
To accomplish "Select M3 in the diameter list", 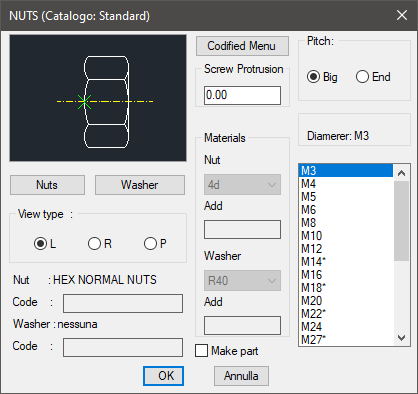I will click(x=346, y=171).
